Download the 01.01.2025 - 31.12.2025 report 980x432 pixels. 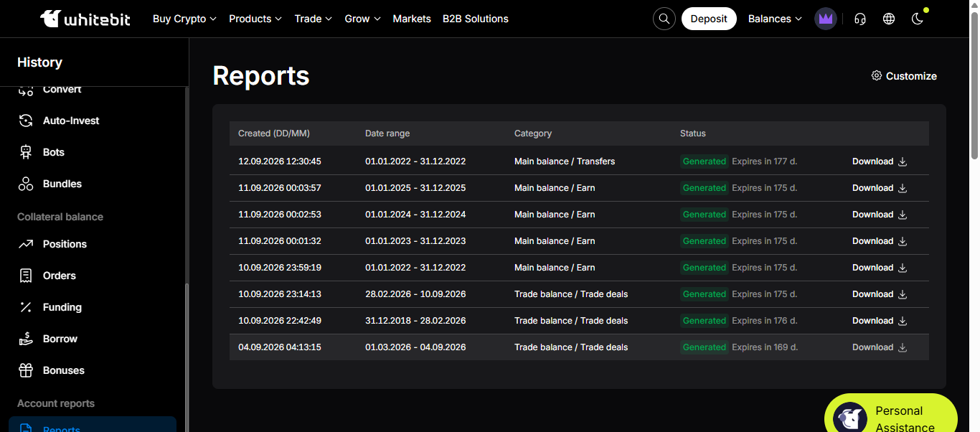coord(880,188)
